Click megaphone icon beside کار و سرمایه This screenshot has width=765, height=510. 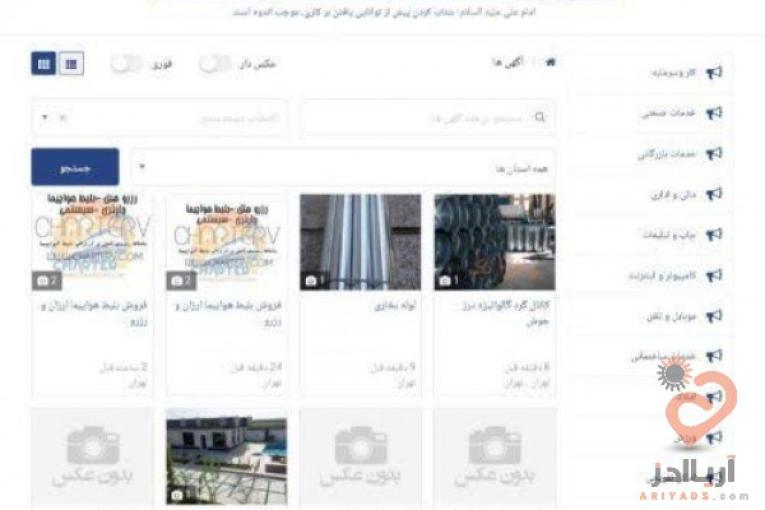coord(714,73)
